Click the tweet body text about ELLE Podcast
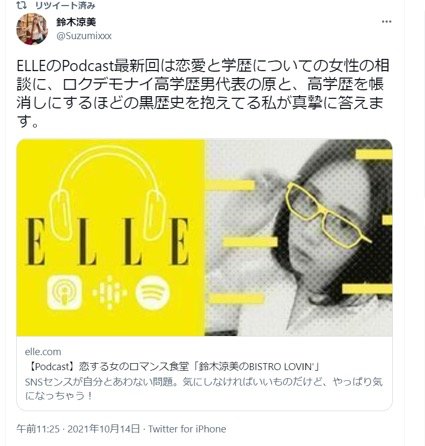 203,94
